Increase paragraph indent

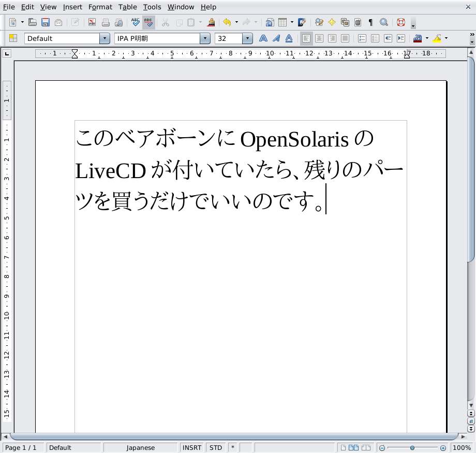[x=401, y=38]
